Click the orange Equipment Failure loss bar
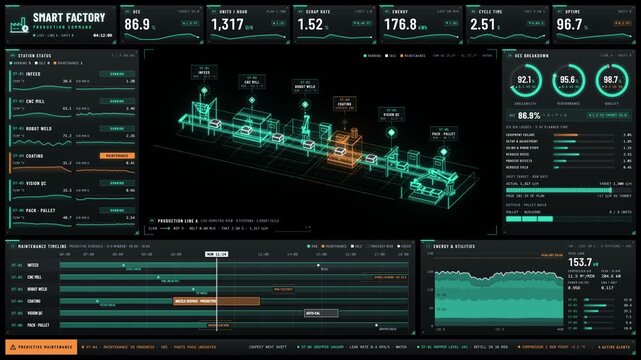The image size is (641, 360). 566,135
